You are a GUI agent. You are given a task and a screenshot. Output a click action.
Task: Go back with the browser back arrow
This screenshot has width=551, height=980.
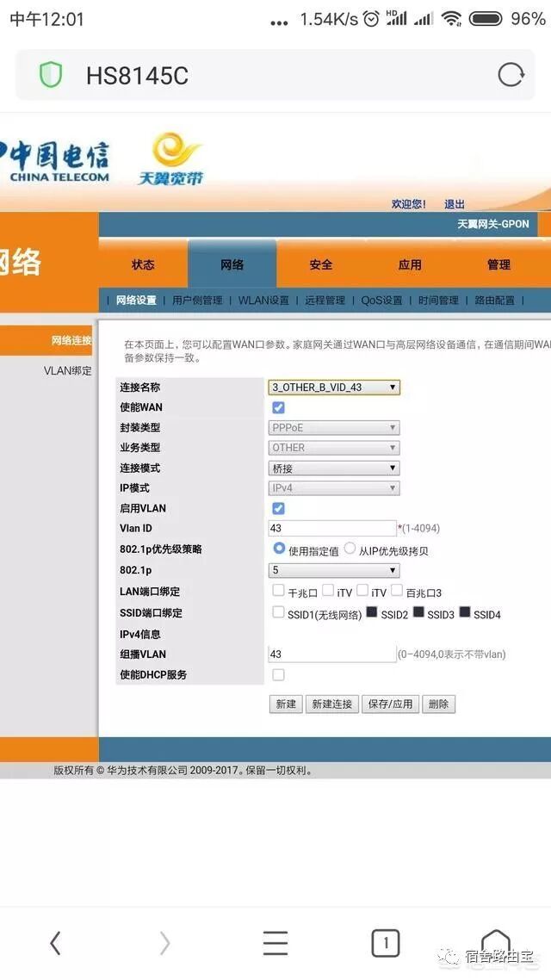coord(56,943)
